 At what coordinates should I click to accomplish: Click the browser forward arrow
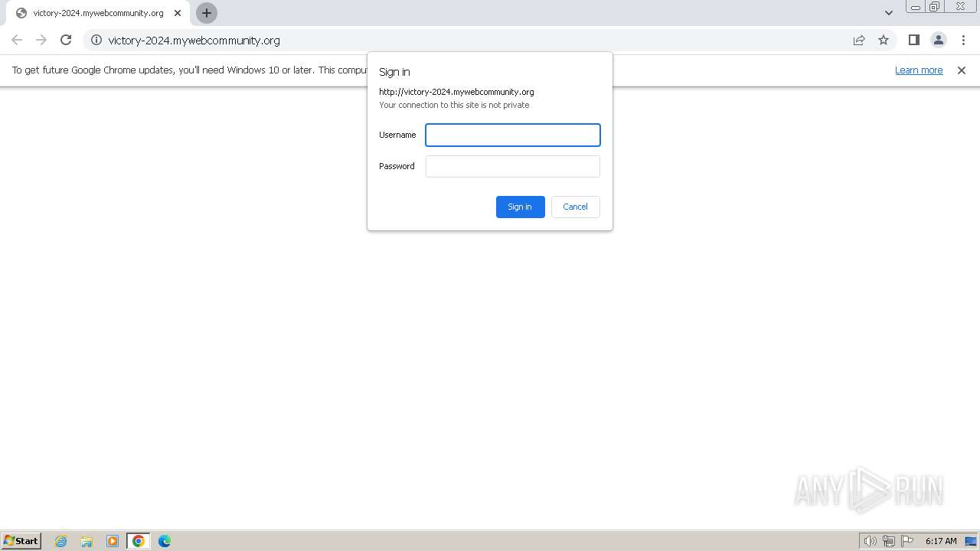click(x=41, y=40)
